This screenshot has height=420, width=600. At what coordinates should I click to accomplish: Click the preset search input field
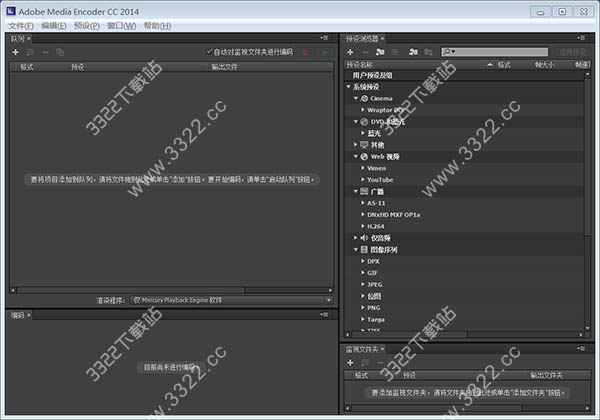coord(494,52)
